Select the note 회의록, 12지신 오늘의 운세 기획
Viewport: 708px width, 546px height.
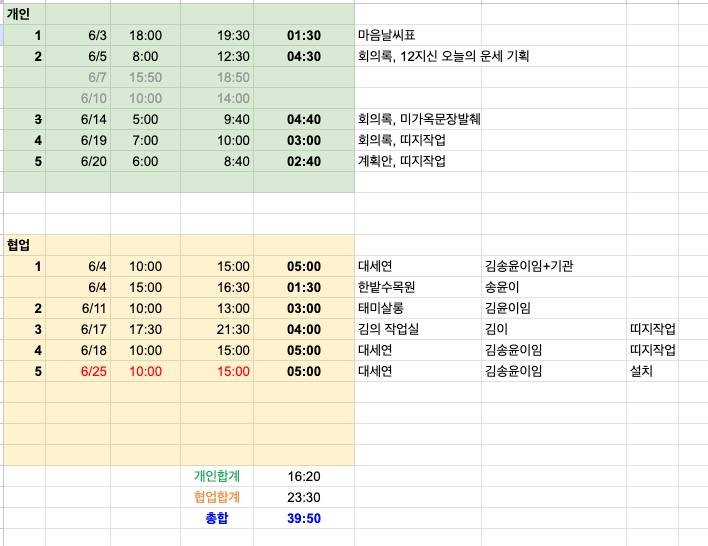[443, 56]
